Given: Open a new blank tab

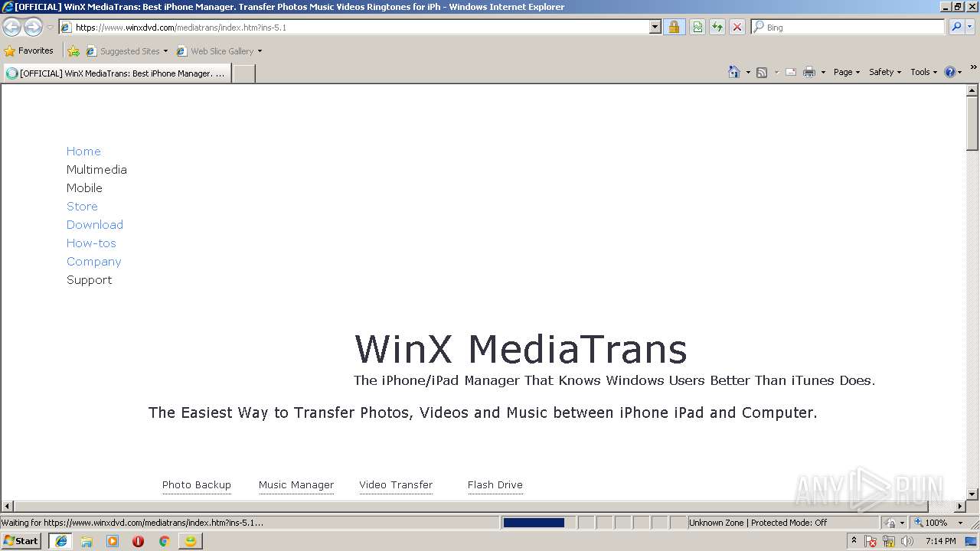Looking at the screenshot, I should (x=243, y=73).
